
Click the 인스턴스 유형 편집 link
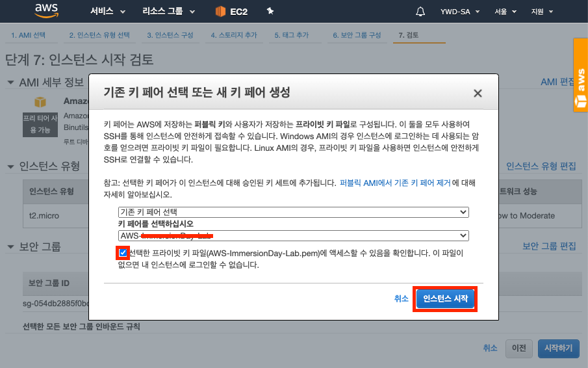(541, 166)
